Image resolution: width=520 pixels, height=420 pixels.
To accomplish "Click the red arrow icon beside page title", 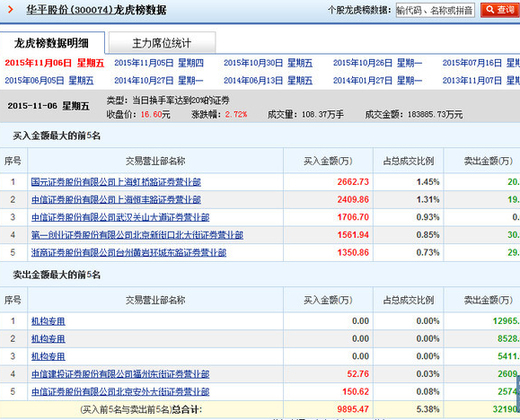I will coord(11,9).
